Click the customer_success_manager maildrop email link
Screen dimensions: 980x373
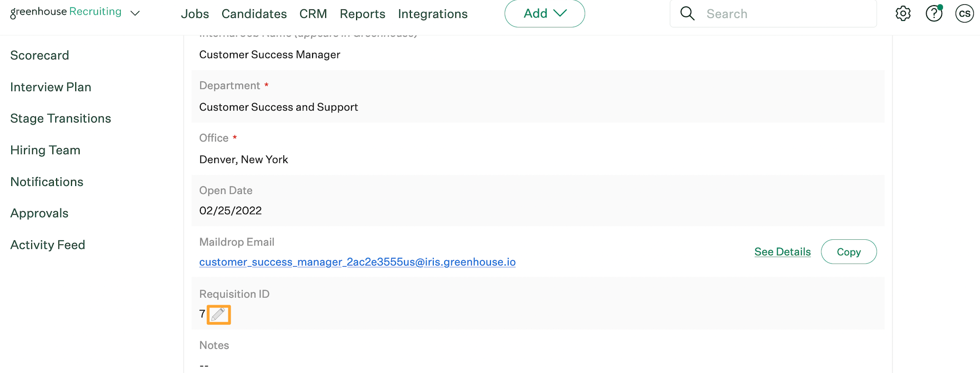click(x=357, y=262)
